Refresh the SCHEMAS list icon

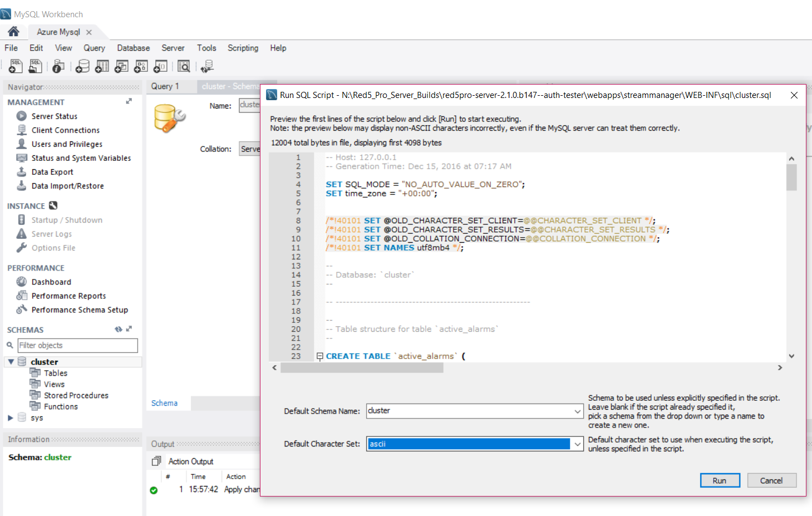pos(118,329)
